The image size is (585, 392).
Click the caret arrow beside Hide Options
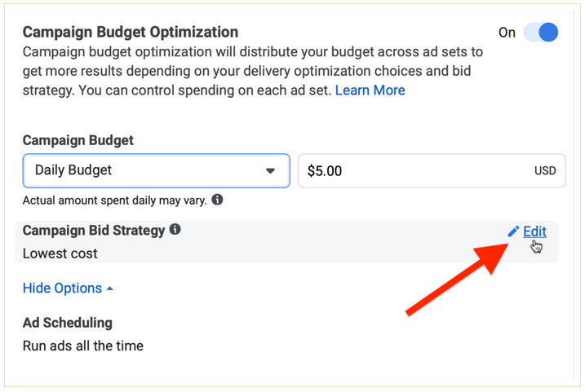point(109,288)
